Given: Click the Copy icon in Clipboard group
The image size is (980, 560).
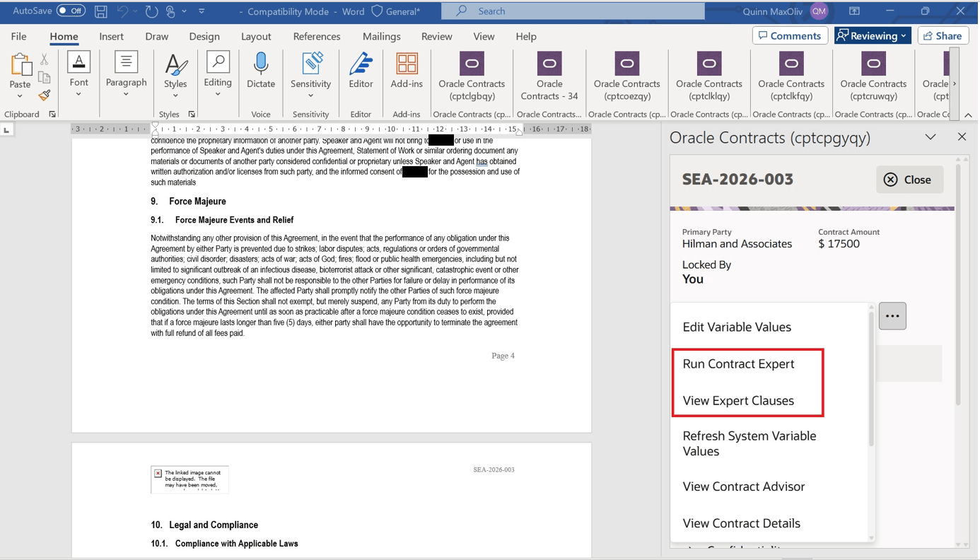Looking at the screenshot, I should 45,77.
